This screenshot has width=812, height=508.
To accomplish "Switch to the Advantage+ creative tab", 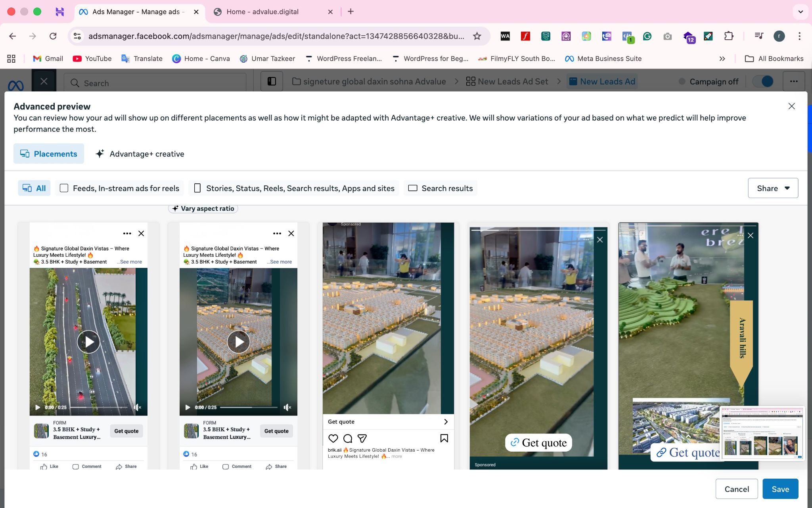I will click(x=140, y=154).
